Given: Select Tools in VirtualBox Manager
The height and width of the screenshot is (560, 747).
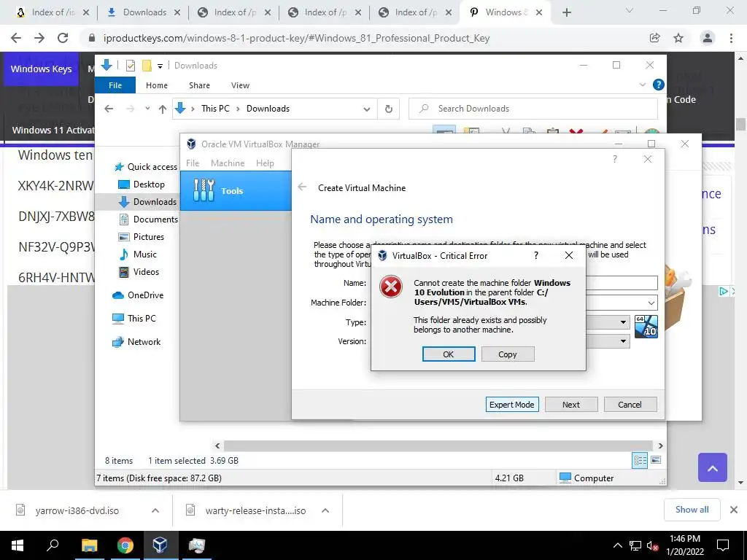Looking at the screenshot, I should tap(236, 191).
